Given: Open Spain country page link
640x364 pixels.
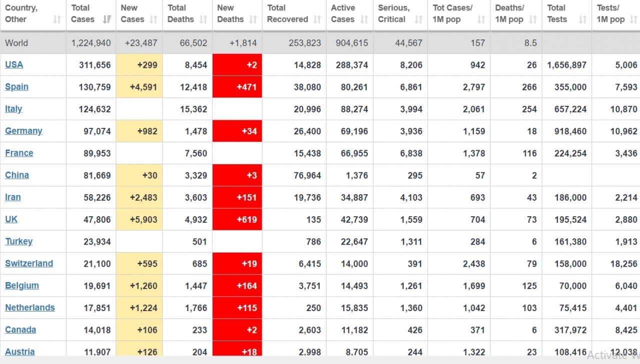Looking at the screenshot, I should tap(16, 87).
